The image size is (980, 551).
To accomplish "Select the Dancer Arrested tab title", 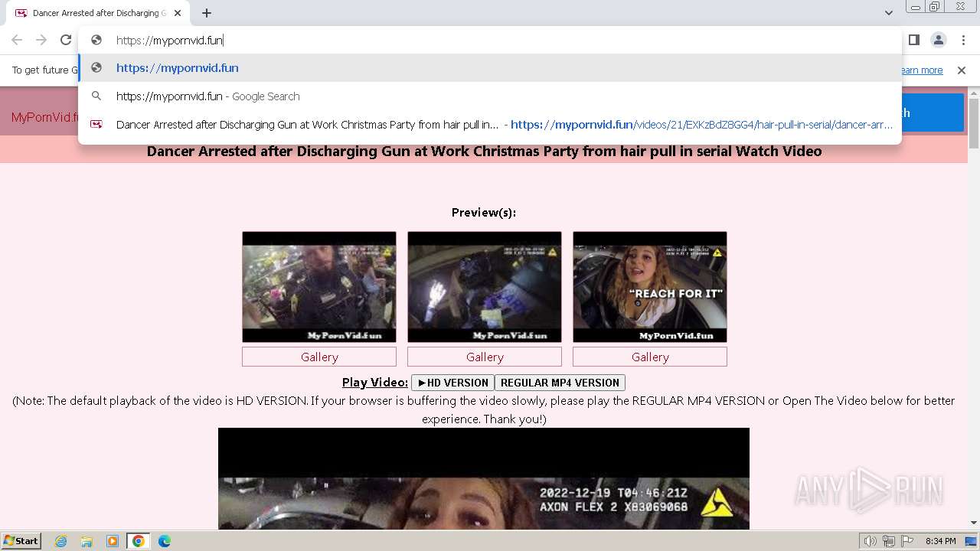I will (99, 13).
